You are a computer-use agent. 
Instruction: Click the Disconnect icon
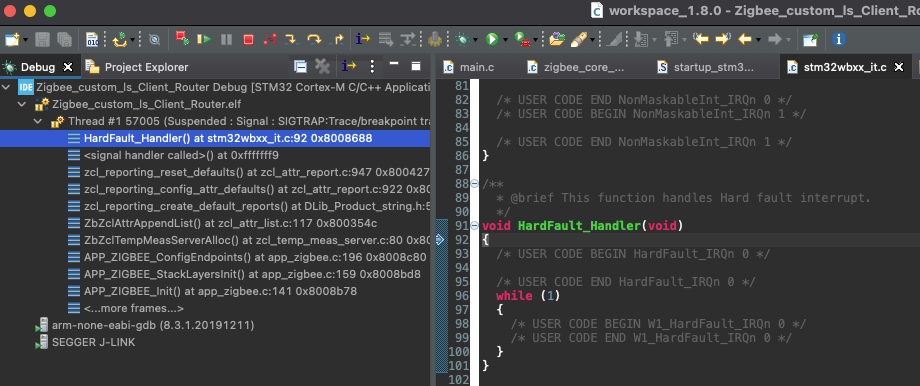(270, 39)
